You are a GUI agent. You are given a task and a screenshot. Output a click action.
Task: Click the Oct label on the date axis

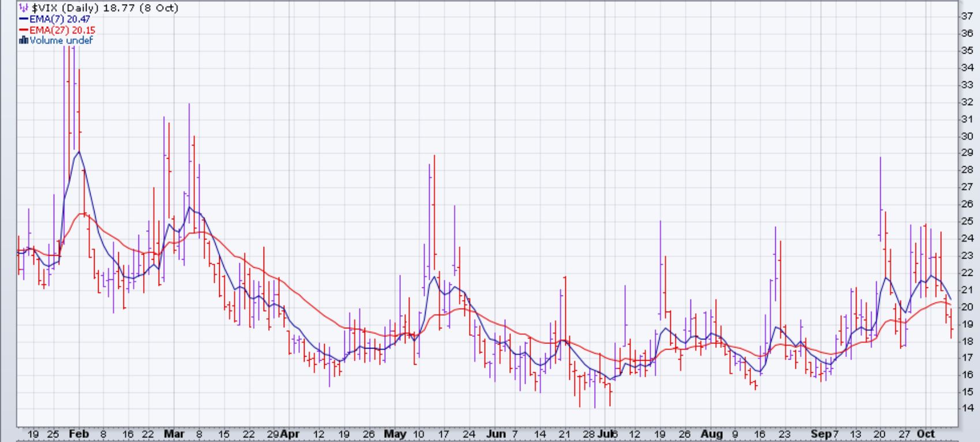click(x=926, y=434)
